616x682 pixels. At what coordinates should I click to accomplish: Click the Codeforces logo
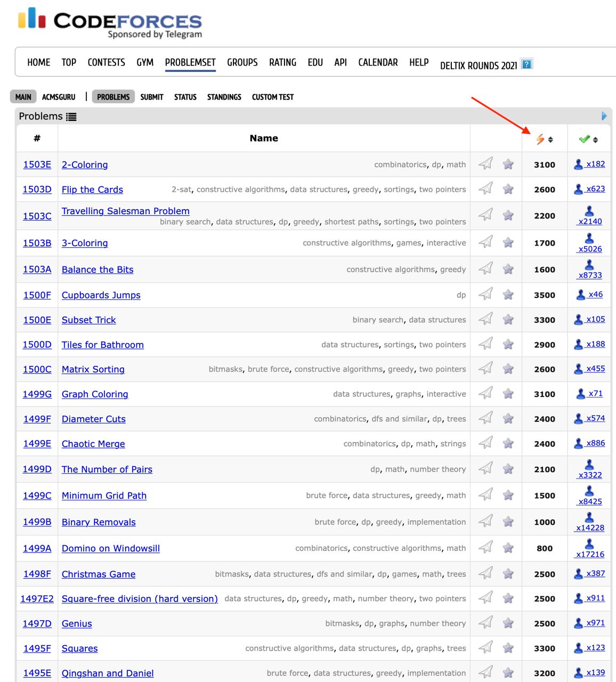click(x=110, y=23)
